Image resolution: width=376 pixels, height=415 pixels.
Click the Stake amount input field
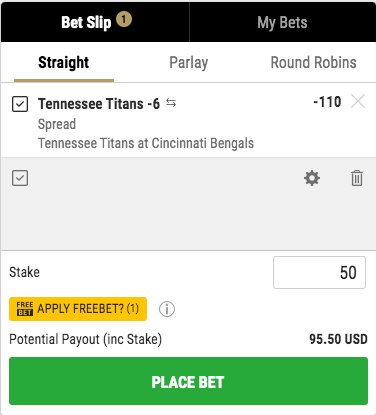(x=319, y=272)
